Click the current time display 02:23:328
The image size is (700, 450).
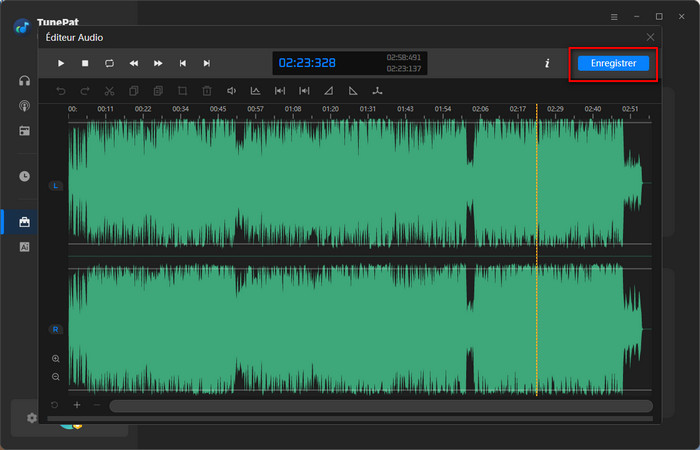pos(307,63)
